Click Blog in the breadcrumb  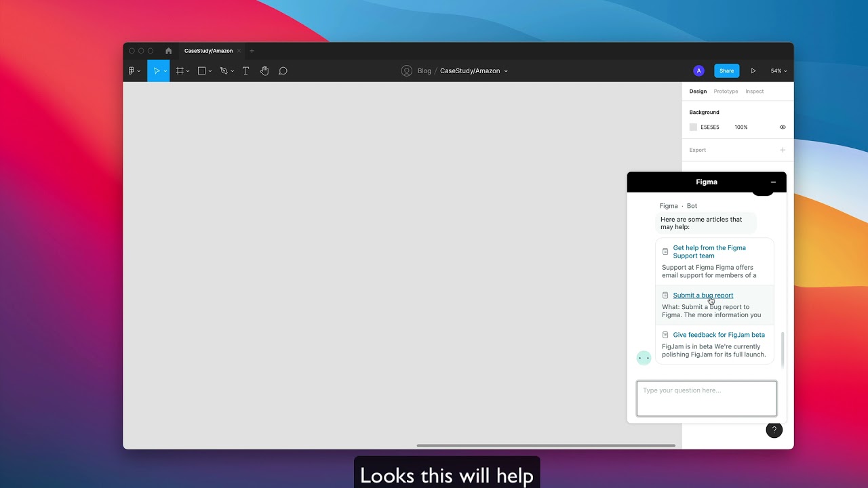425,70
